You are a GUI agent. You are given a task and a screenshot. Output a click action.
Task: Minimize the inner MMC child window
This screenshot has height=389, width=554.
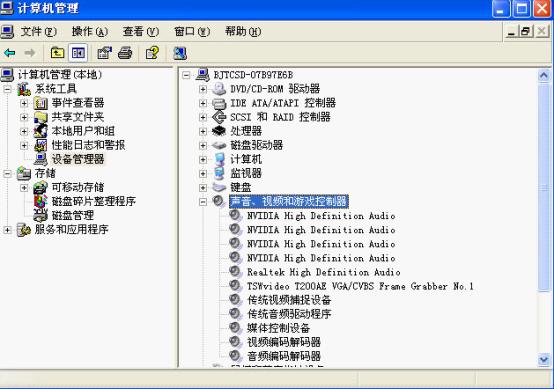pos(511,32)
